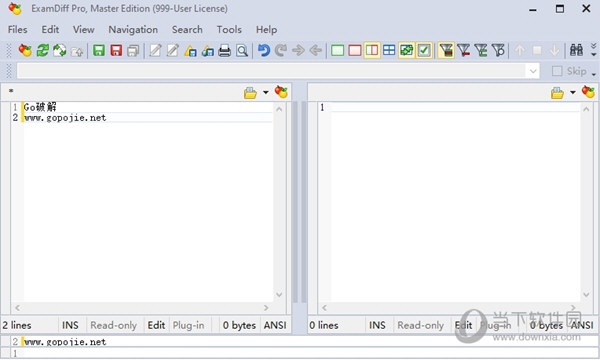Image resolution: width=600 pixels, height=360 pixels.
Task: Enable the Skip checkbox
Action: [x=557, y=71]
